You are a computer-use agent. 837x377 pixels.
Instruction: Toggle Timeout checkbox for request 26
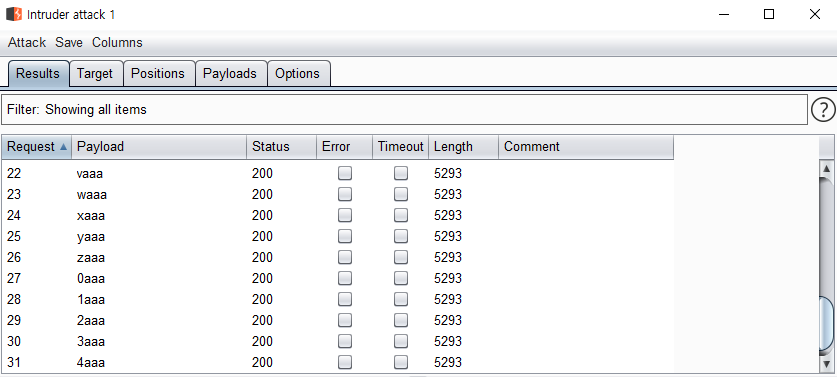click(401, 258)
